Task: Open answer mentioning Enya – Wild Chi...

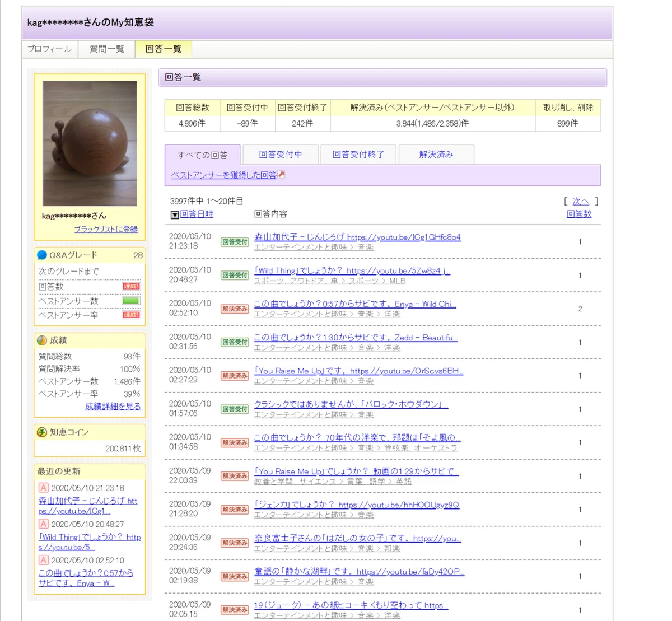Action: point(355,304)
